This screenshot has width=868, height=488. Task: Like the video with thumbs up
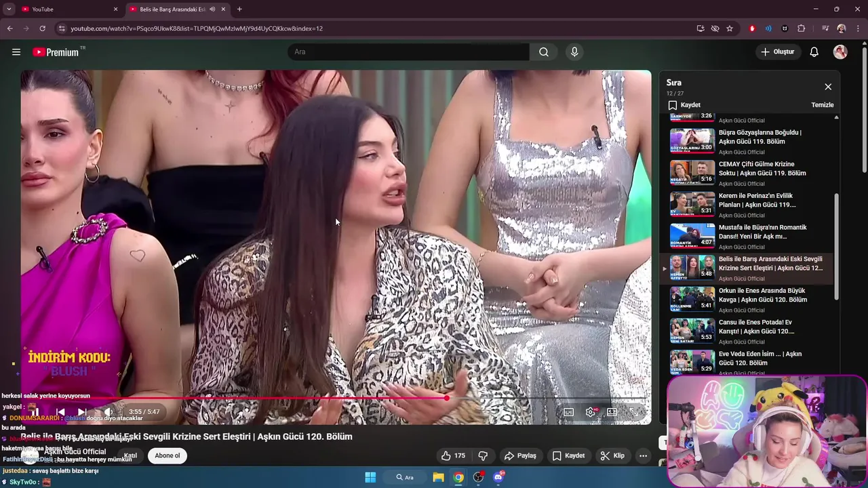[x=453, y=455]
